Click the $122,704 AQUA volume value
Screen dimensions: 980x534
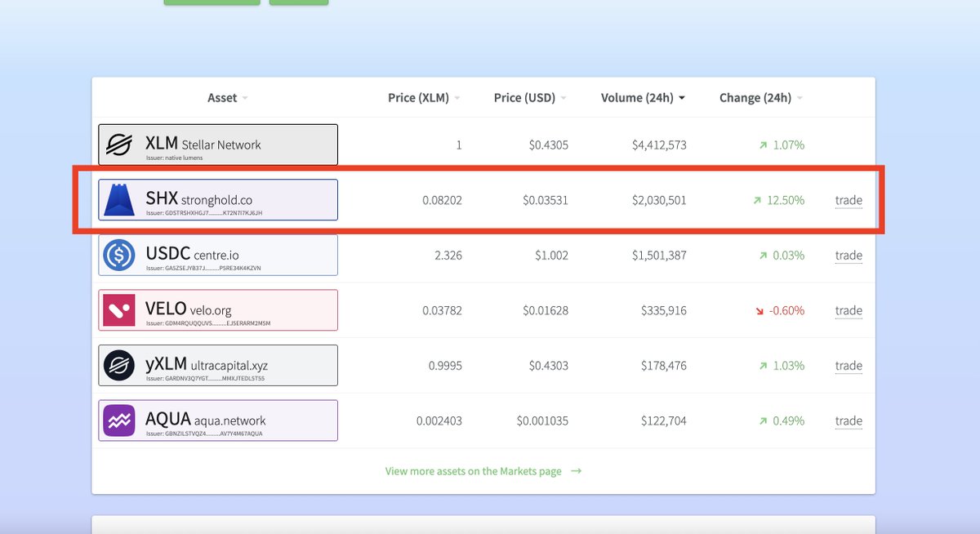[665, 421]
